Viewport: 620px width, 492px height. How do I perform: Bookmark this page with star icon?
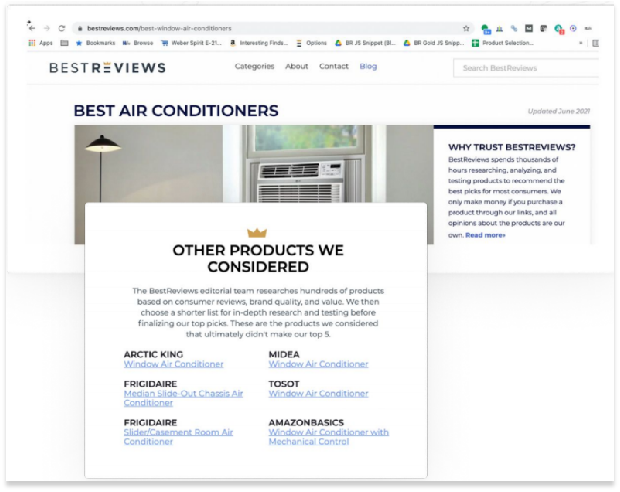click(x=466, y=29)
